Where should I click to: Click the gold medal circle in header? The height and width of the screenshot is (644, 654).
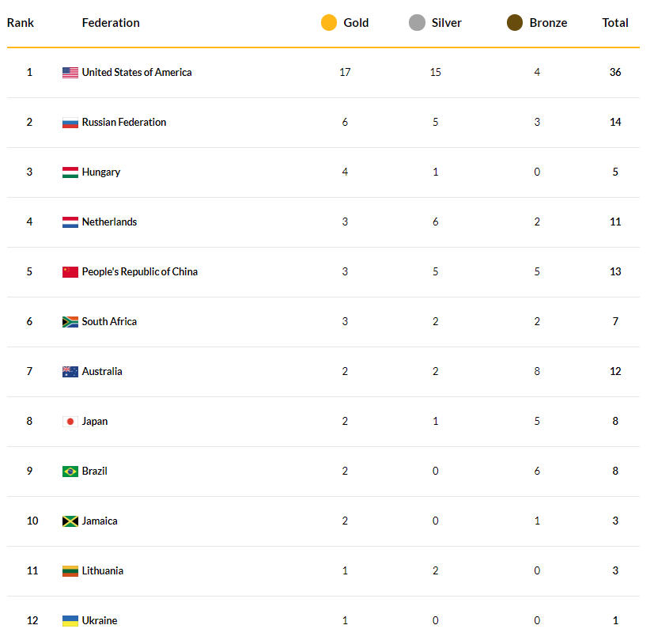329,23
